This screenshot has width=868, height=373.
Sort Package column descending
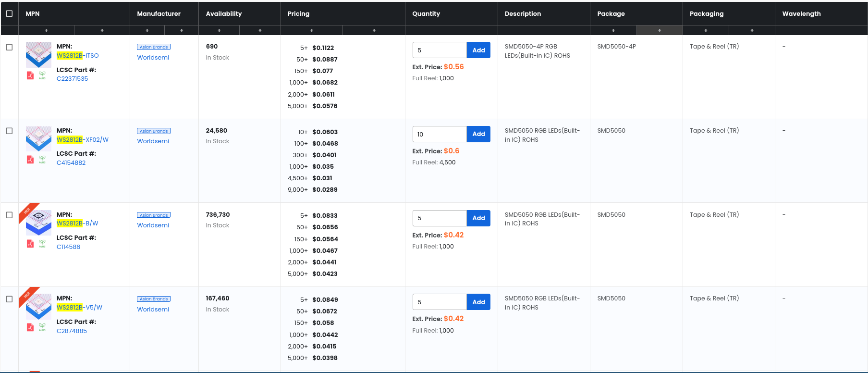(660, 30)
